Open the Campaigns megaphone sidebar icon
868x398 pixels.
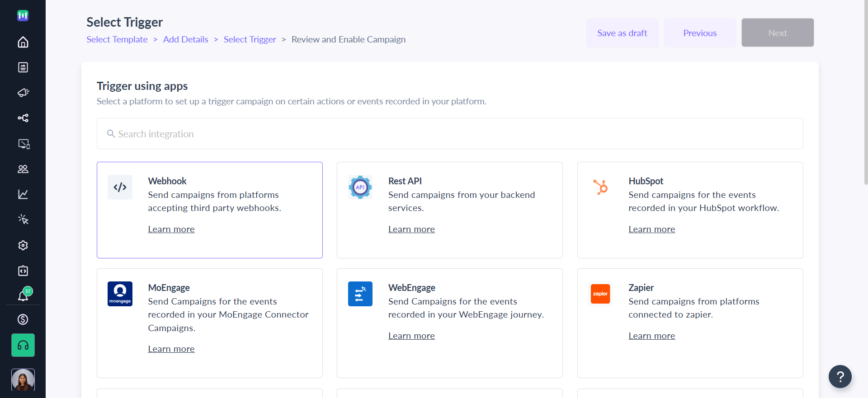23,93
